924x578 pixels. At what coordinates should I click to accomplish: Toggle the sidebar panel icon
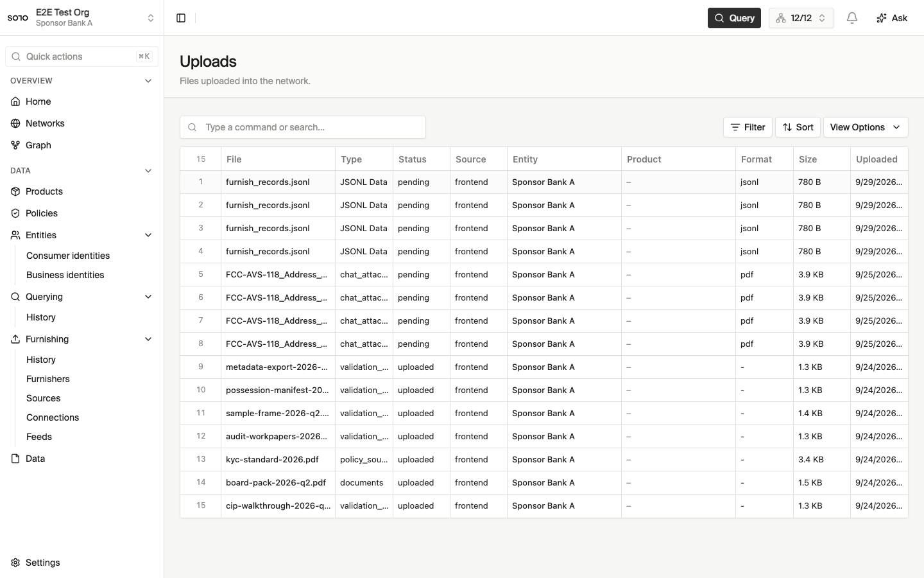point(181,18)
